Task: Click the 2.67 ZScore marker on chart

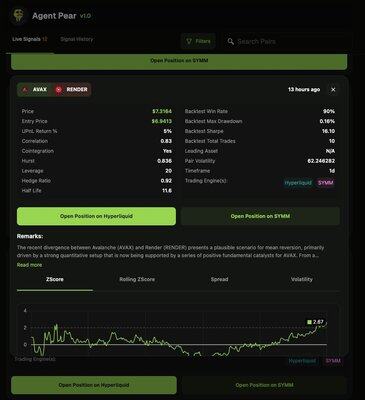Action: (x=315, y=322)
